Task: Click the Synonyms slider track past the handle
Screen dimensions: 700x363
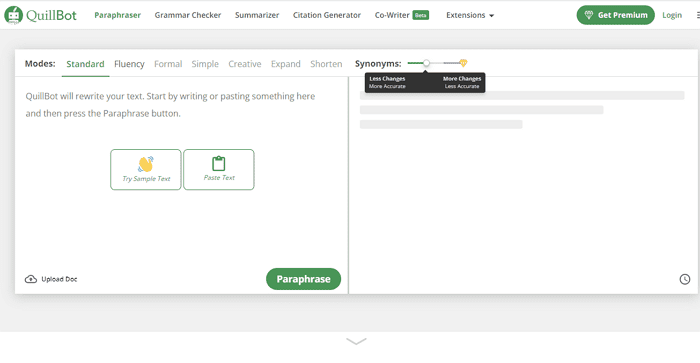Action: click(x=445, y=63)
